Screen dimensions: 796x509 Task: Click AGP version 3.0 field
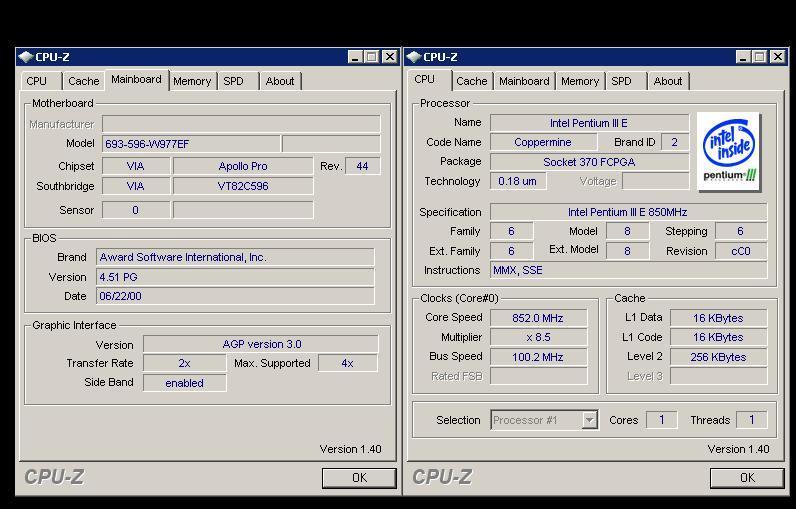(x=261, y=344)
